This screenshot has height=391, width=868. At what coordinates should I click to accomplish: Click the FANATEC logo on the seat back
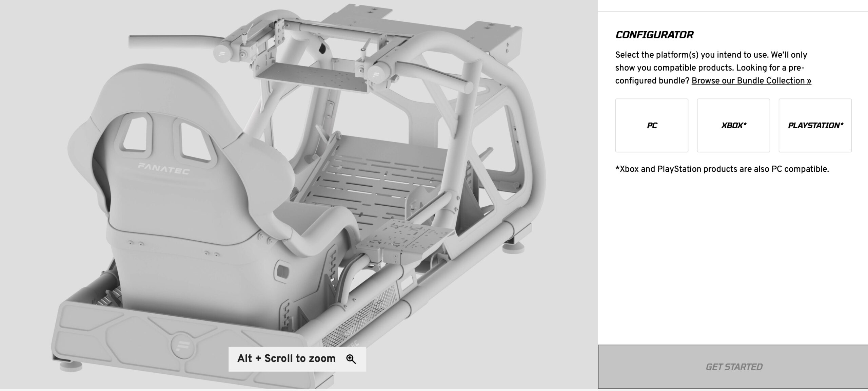(x=163, y=169)
